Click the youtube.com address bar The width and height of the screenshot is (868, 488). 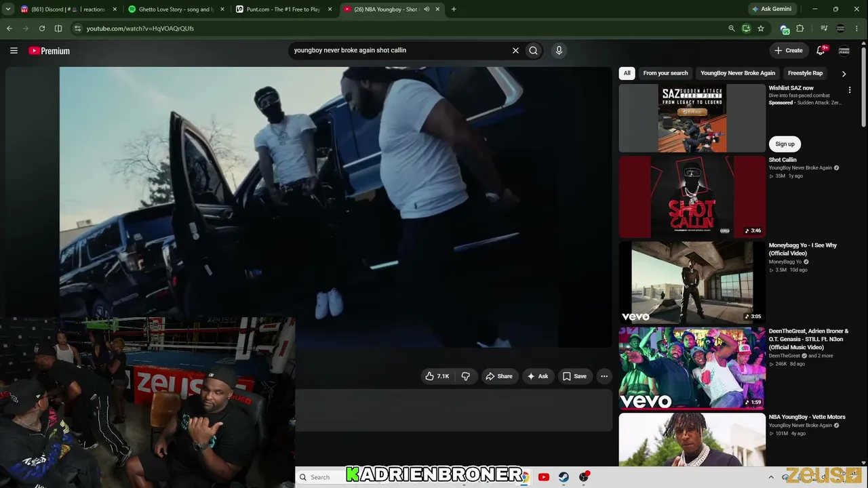[x=400, y=28]
